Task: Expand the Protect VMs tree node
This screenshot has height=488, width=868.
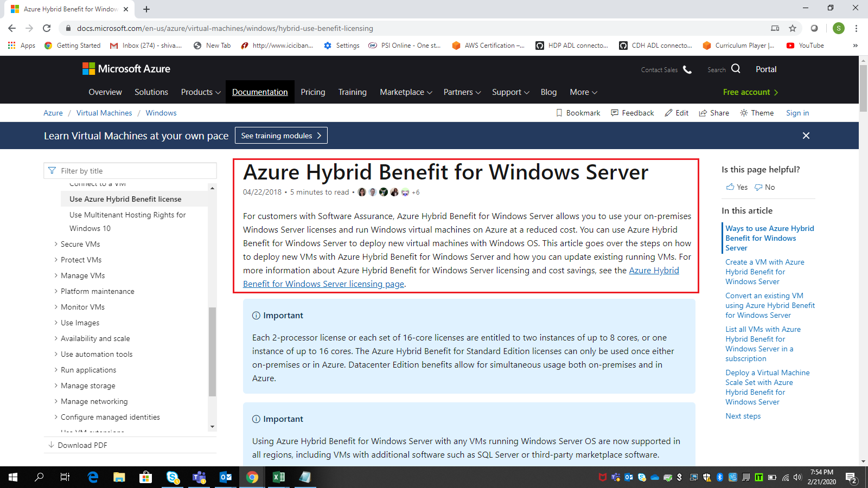Action: (56, 260)
